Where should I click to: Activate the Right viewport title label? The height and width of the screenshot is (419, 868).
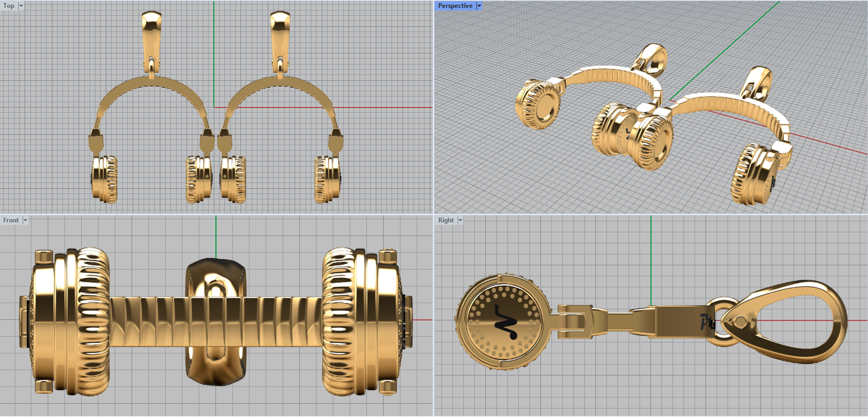point(445,220)
